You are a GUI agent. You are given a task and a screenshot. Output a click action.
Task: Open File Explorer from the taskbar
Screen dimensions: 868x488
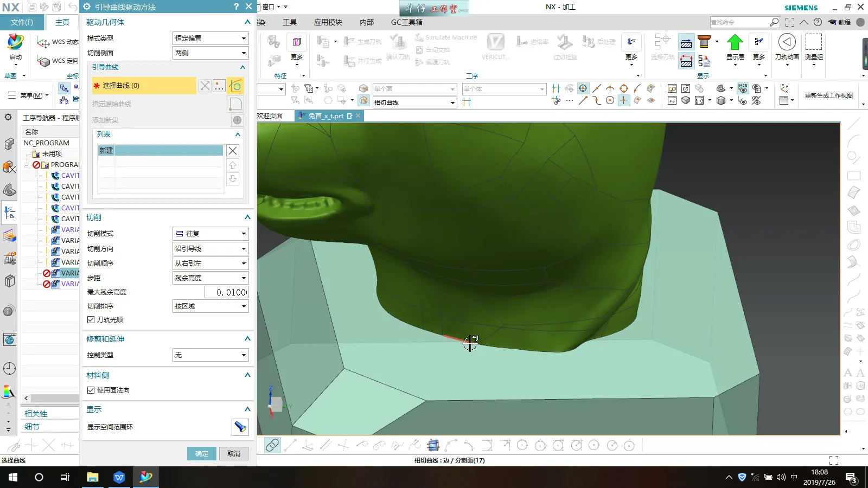click(x=92, y=477)
